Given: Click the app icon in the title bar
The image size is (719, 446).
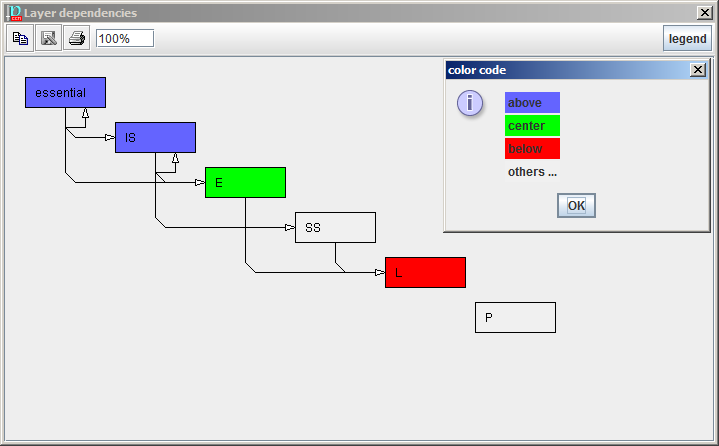Looking at the screenshot, I should coord(12,12).
